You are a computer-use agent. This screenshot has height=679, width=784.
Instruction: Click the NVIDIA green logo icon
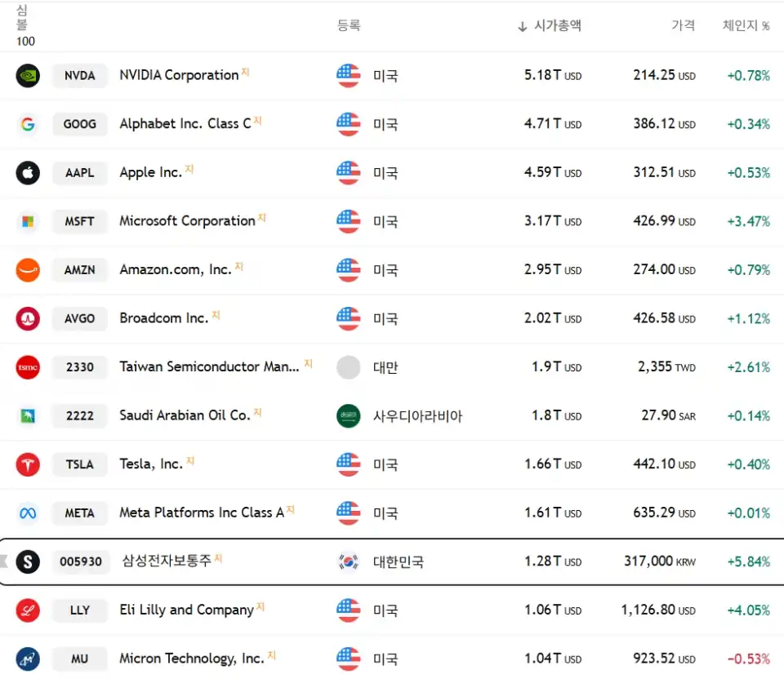coord(28,76)
